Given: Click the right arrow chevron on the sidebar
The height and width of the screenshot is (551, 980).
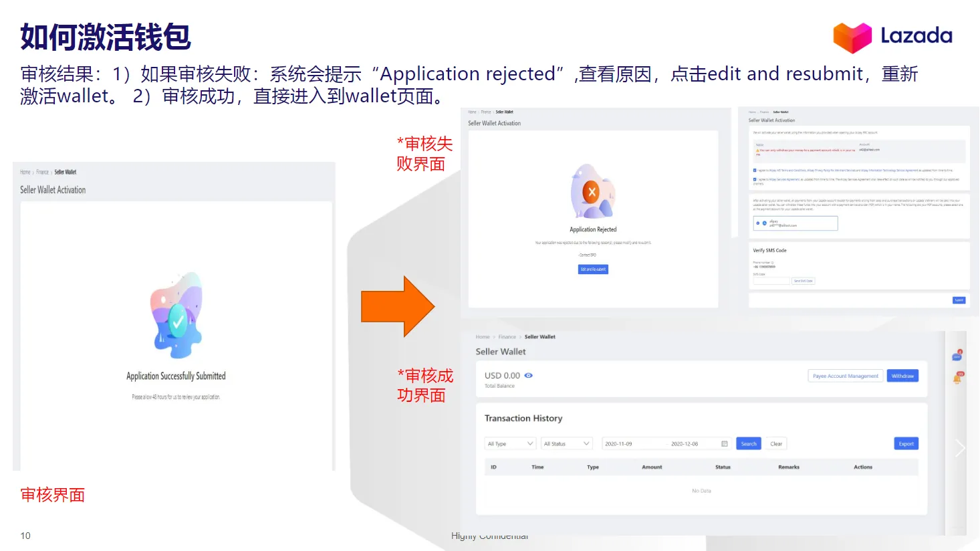Looking at the screenshot, I should point(961,447).
